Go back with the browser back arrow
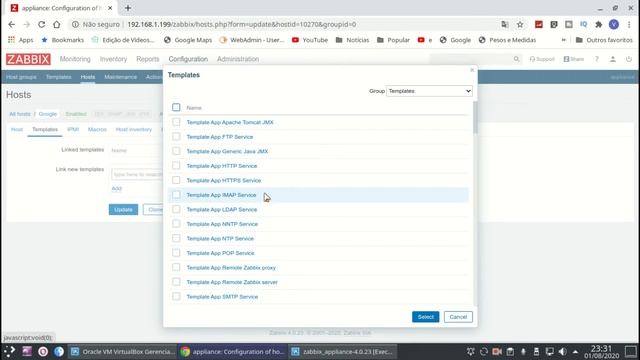Screen dimensions: 640x360 tap(11, 24)
